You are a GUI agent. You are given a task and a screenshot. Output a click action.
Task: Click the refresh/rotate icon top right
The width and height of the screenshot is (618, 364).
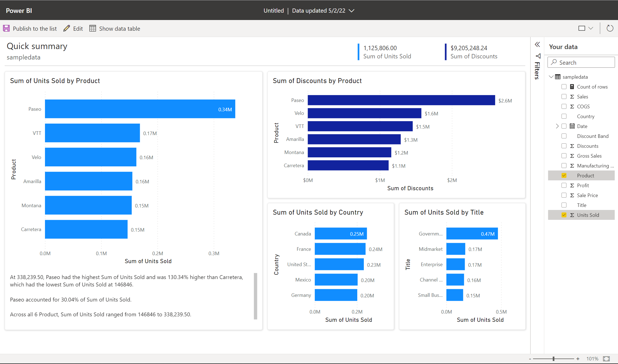[x=609, y=28]
